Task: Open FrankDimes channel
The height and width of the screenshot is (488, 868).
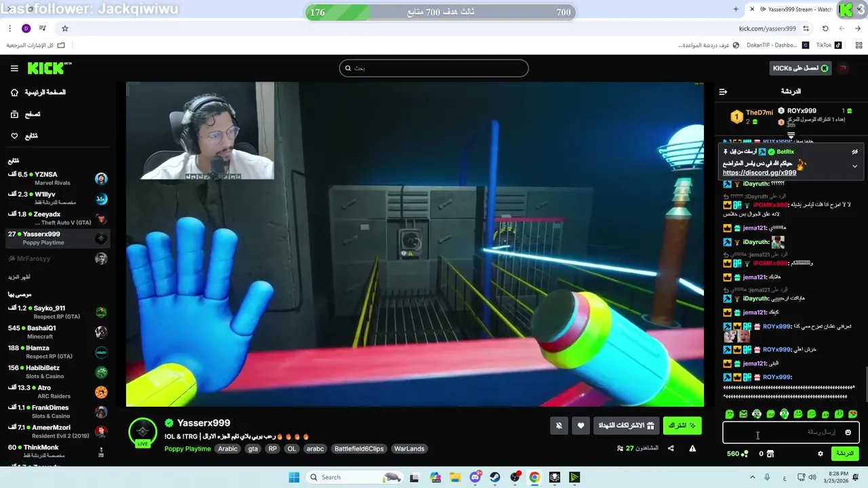Action: point(57,411)
